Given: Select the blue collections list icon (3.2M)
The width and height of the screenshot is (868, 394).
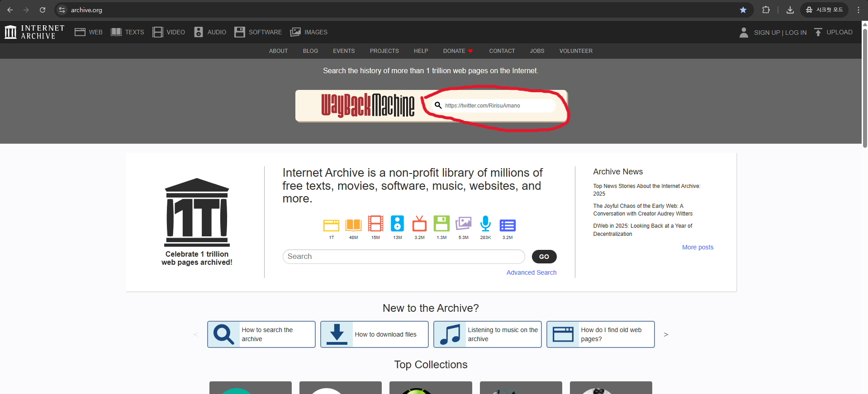Looking at the screenshot, I should (508, 225).
